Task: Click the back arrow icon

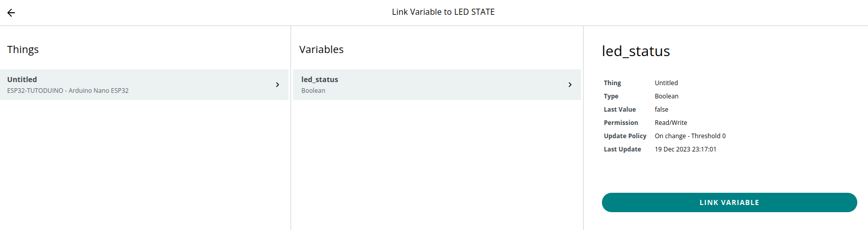Action: coord(11,13)
